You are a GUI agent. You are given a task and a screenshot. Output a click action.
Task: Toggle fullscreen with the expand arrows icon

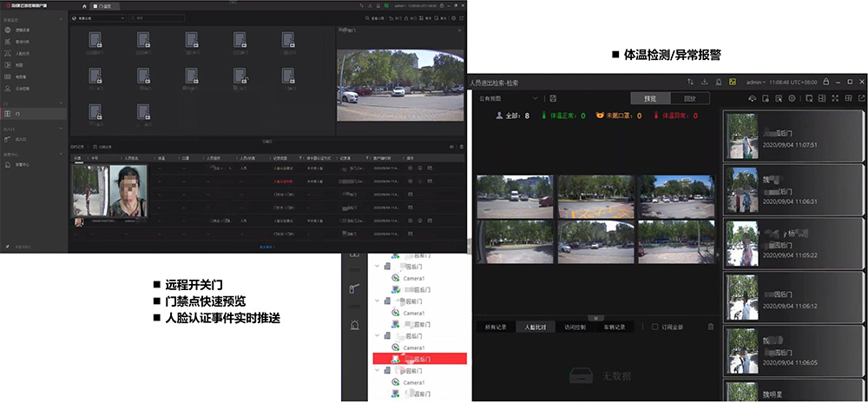835,98
